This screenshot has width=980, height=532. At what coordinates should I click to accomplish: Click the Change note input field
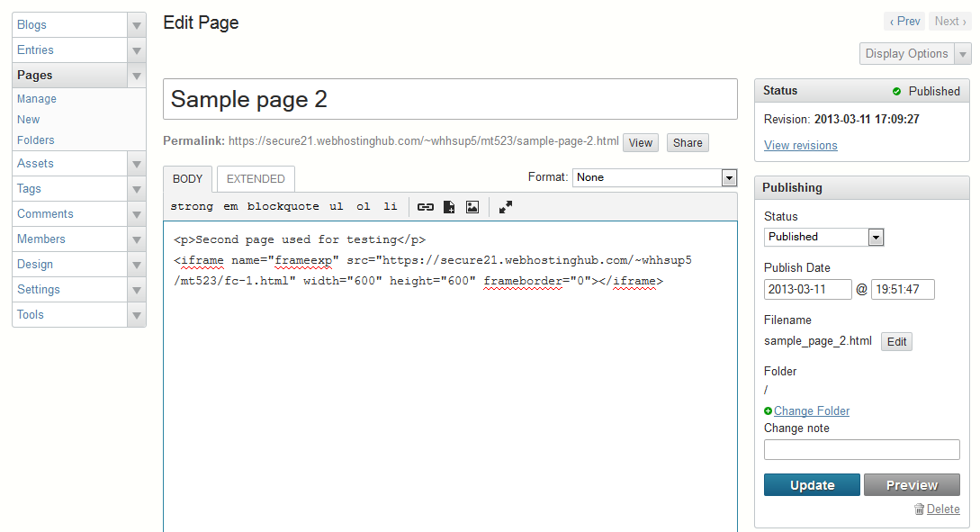tap(861, 450)
